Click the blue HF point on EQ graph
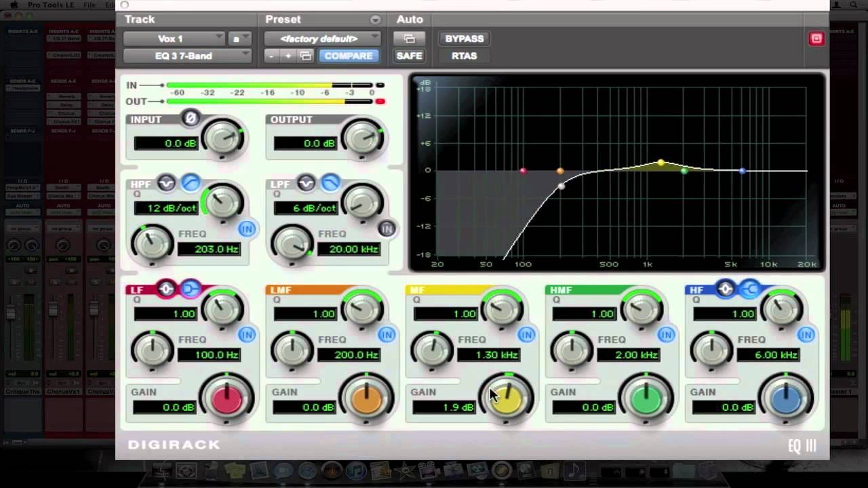 [743, 171]
